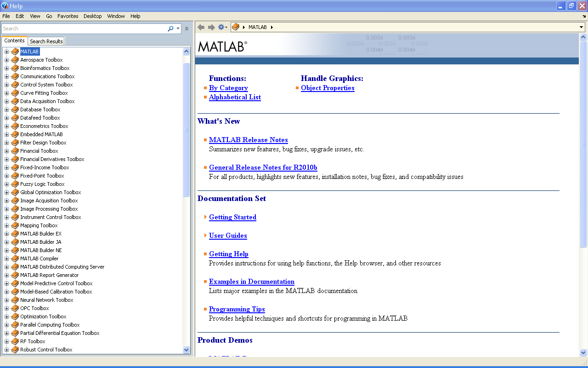The width and height of the screenshot is (588, 368).
Task: Click the Search input field
Action: click(84, 29)
